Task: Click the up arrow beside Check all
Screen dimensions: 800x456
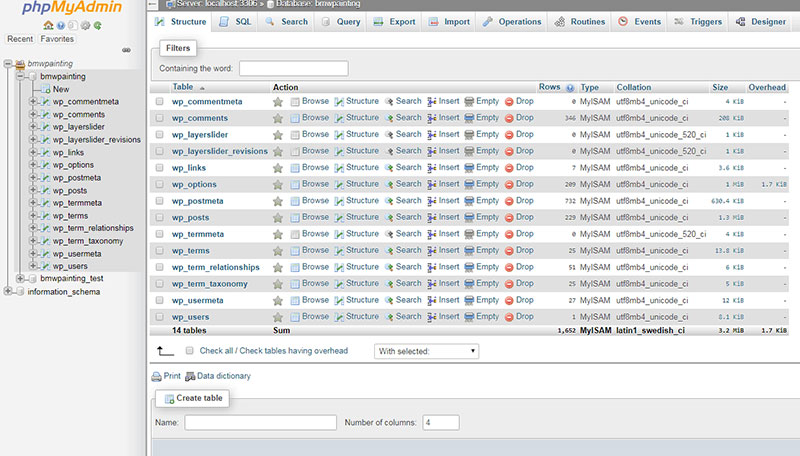Action: (165, 351)
